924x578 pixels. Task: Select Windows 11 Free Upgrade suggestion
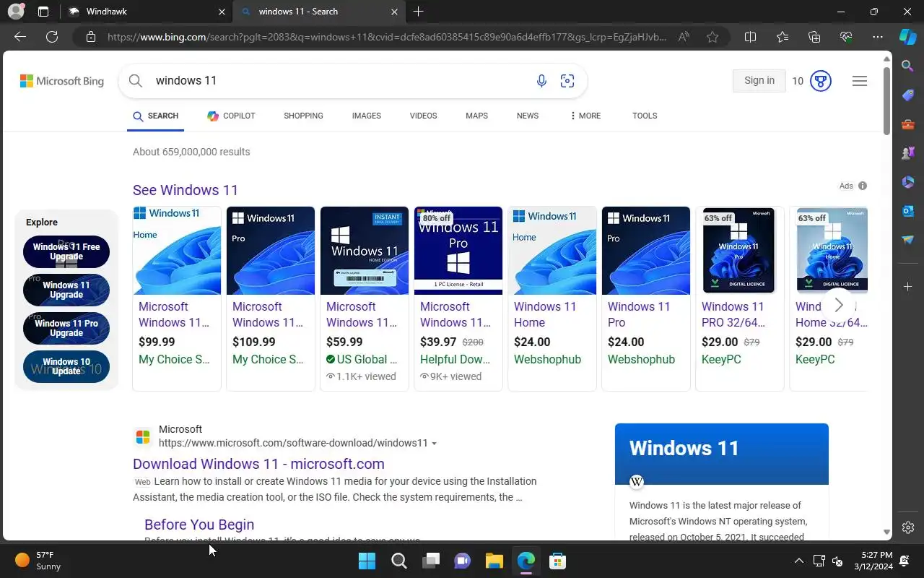tap(66, 251)
